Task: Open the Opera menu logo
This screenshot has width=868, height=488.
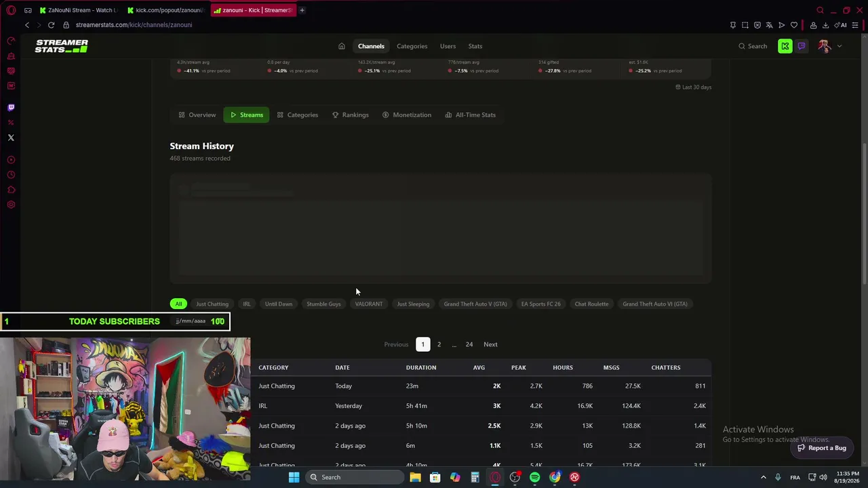Action: 11,10
